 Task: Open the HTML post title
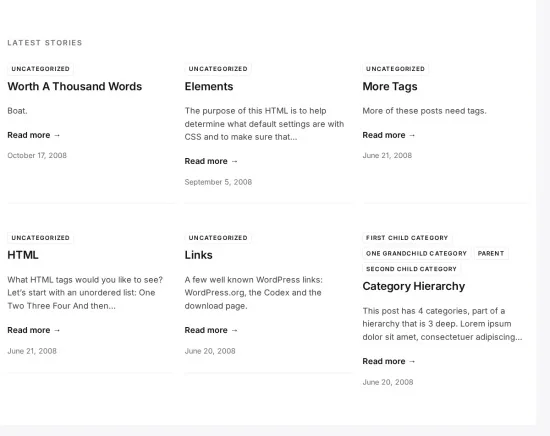[23, 255]
